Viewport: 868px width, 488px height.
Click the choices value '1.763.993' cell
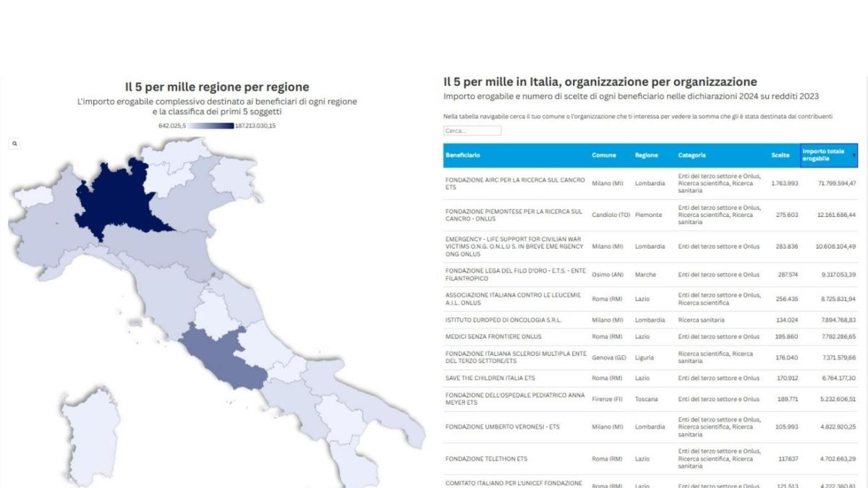[784, 184]
